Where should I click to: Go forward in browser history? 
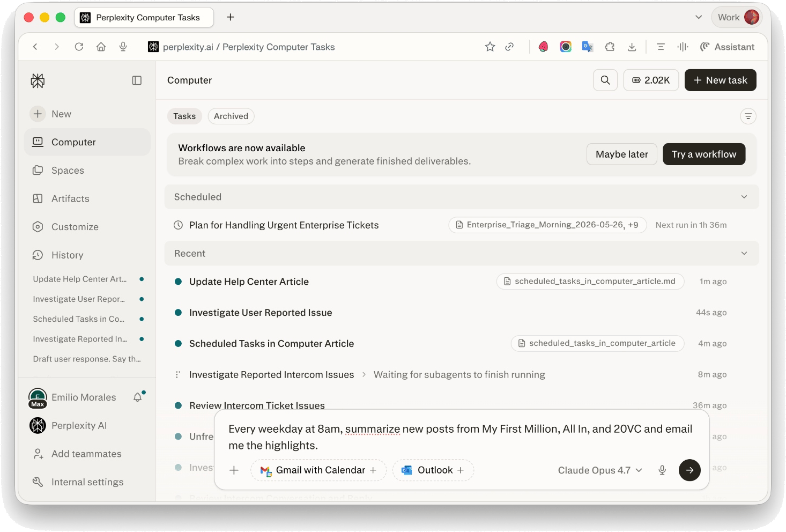click(57, 47)
